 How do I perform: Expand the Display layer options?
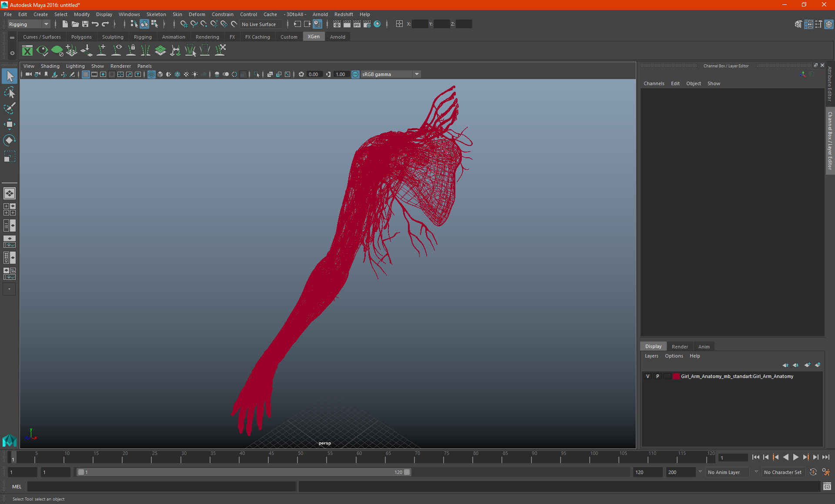[673, 356]
